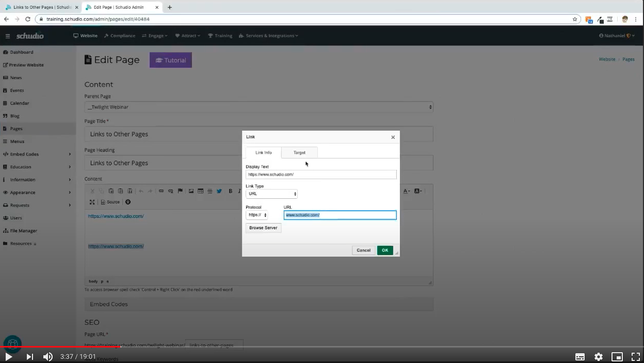
Task: Open the Parent Page dropdown
Action: pyautogui.click(x=259, y=107)
